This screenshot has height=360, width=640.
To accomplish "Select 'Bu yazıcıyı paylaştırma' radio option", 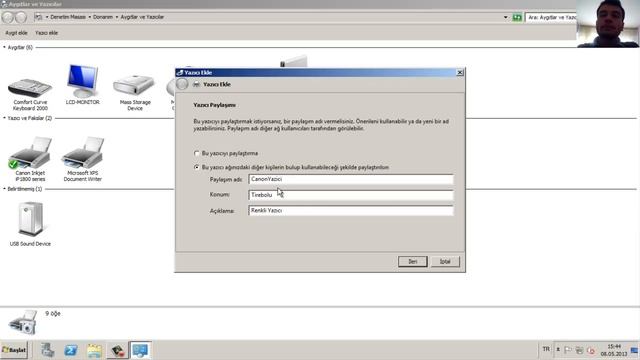I will click(x=197, y=153).
